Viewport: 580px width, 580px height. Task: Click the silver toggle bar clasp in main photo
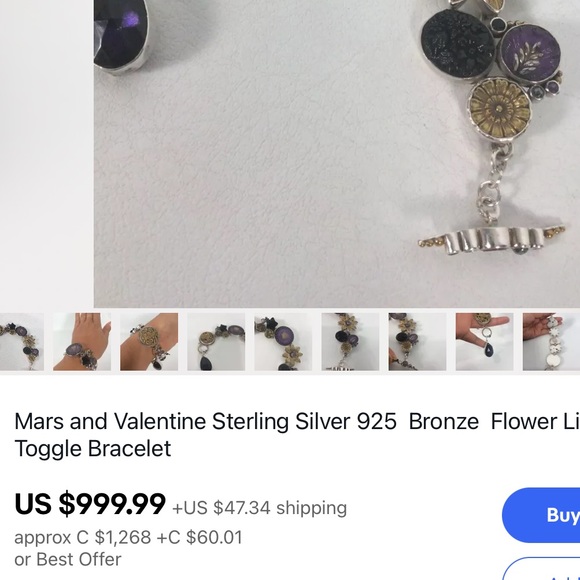click(492, 240)
